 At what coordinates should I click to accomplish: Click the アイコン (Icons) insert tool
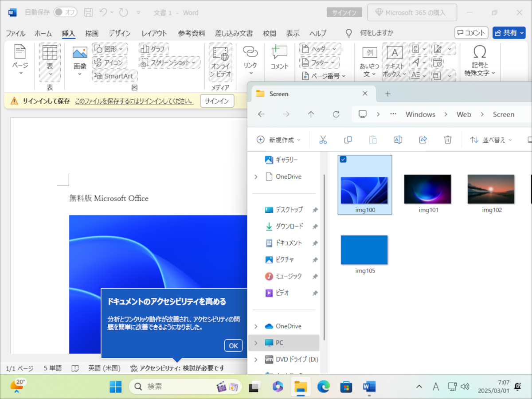click(x=108, y=62)
